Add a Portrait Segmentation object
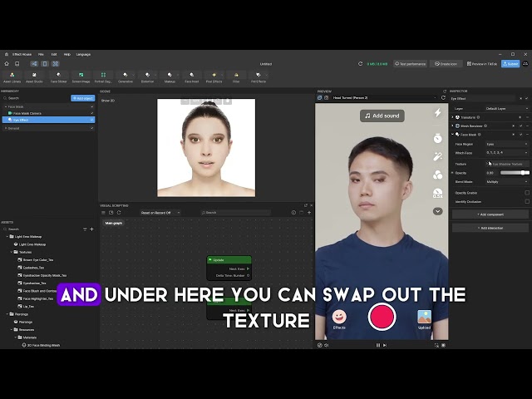The height and width of the screenshot is (399, 532). point(103,77)
